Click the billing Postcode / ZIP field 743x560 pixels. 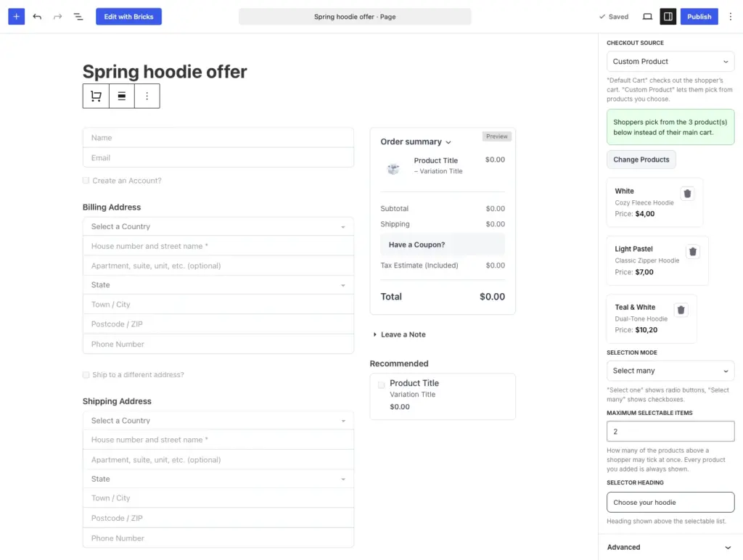[x=218, y=324]
